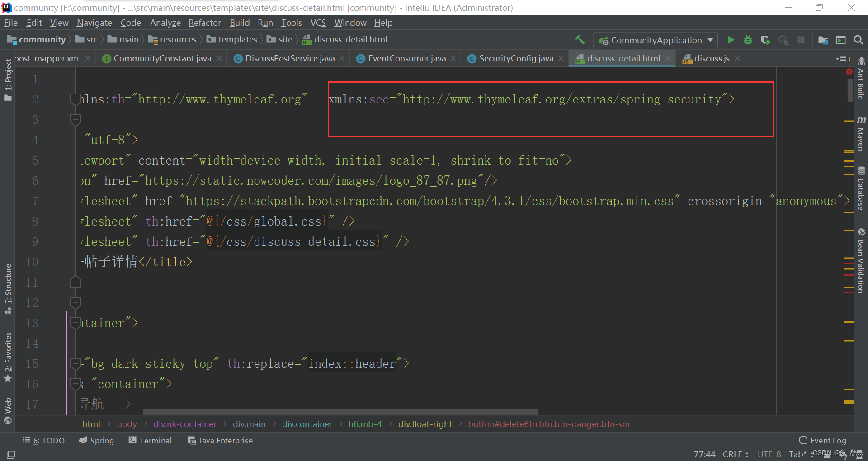Open the Favorites tool window
Screen dimensions: 868x461
(8, 357)
